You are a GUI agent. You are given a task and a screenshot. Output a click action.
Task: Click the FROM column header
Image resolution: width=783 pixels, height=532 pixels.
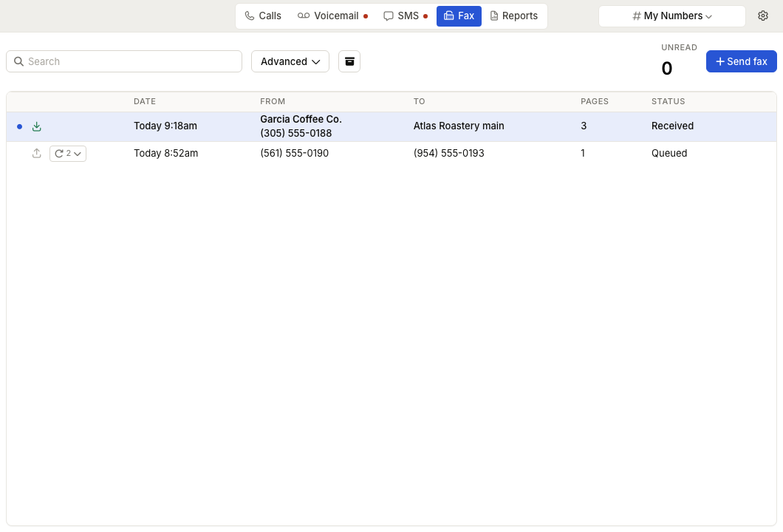(x=273, y=101)
